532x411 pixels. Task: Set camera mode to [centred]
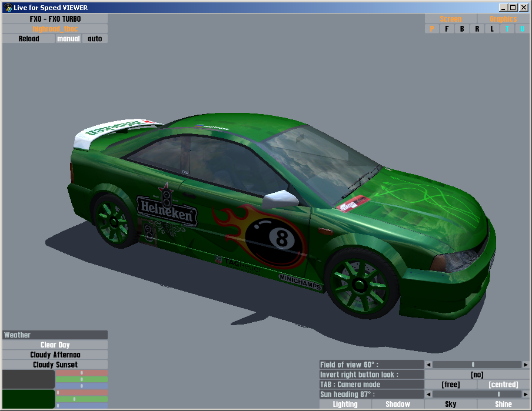coord(503,384)
